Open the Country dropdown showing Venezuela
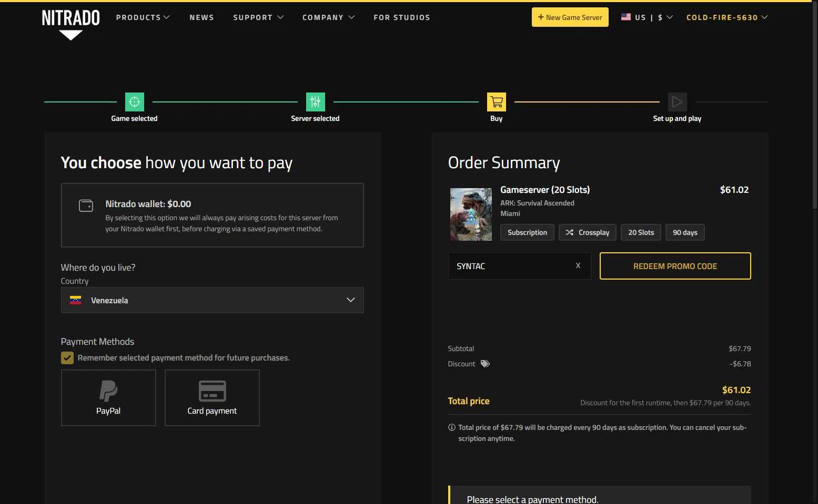This screenshot has width=818, height=504. point(212,300)
